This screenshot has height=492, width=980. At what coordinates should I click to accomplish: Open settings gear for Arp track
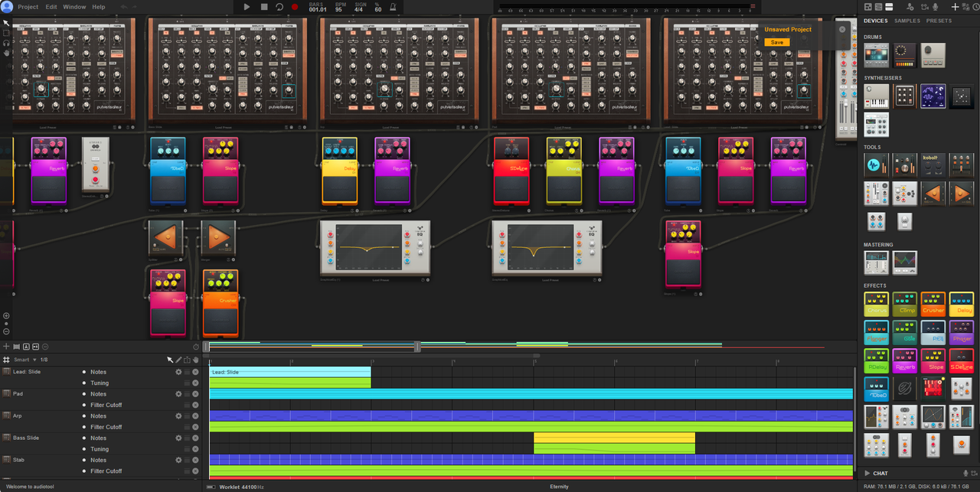(x=178, y=416)
